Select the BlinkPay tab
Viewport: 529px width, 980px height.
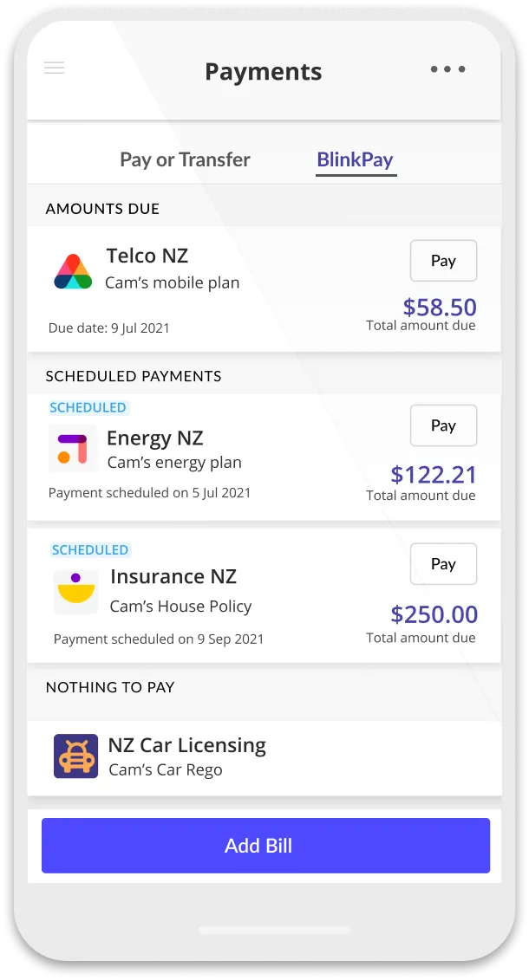356,159
